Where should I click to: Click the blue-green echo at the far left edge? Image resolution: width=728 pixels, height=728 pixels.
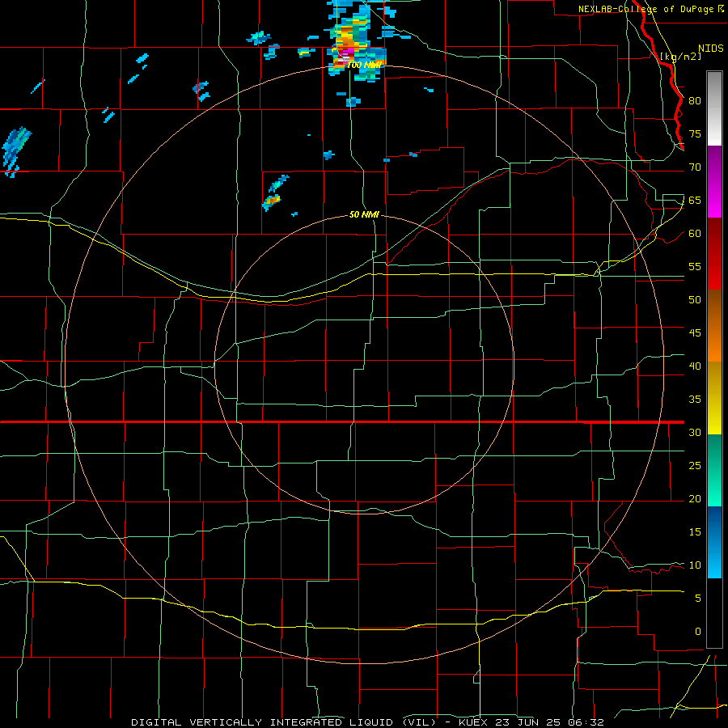click(16, 150)
